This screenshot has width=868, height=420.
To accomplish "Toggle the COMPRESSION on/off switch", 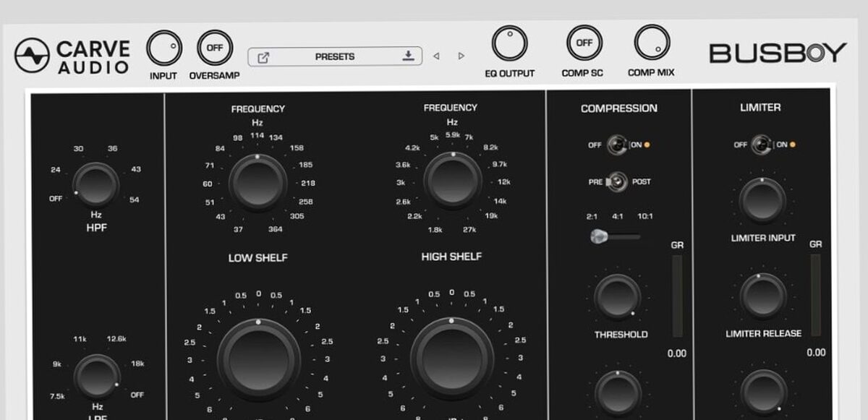I will pyautogui.click(x=618, y=145).
